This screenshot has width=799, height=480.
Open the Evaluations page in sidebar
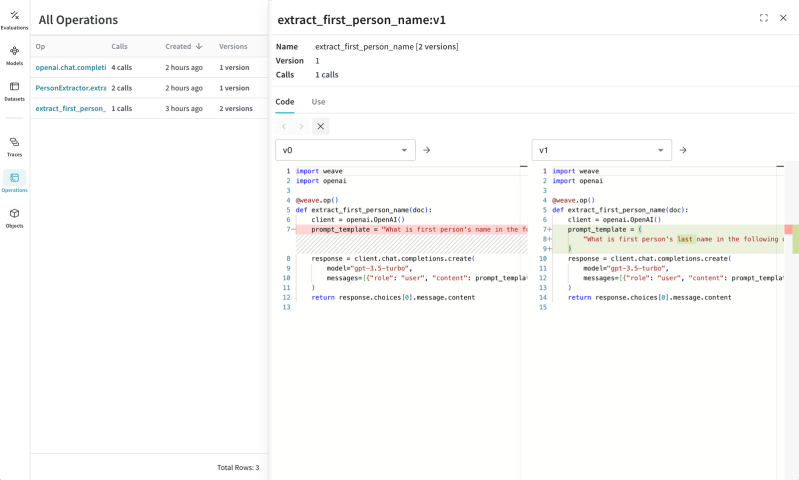tap(14, 19)
